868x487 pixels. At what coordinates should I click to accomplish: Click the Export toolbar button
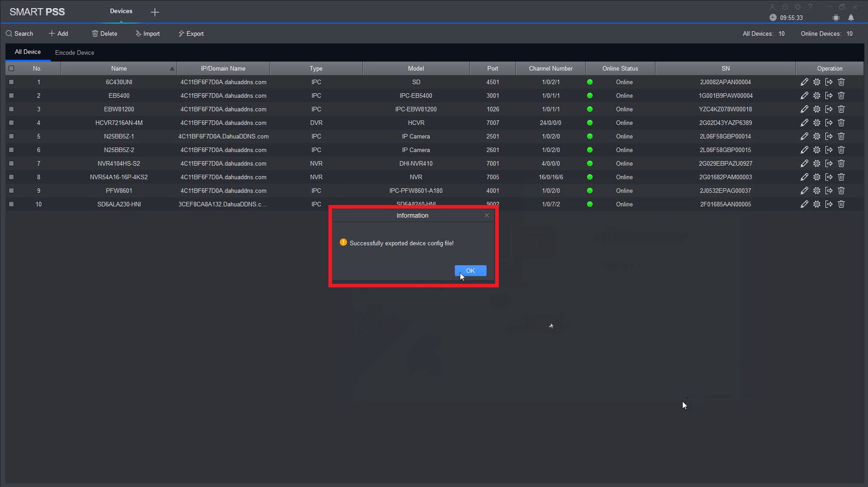tap(191, 34)
